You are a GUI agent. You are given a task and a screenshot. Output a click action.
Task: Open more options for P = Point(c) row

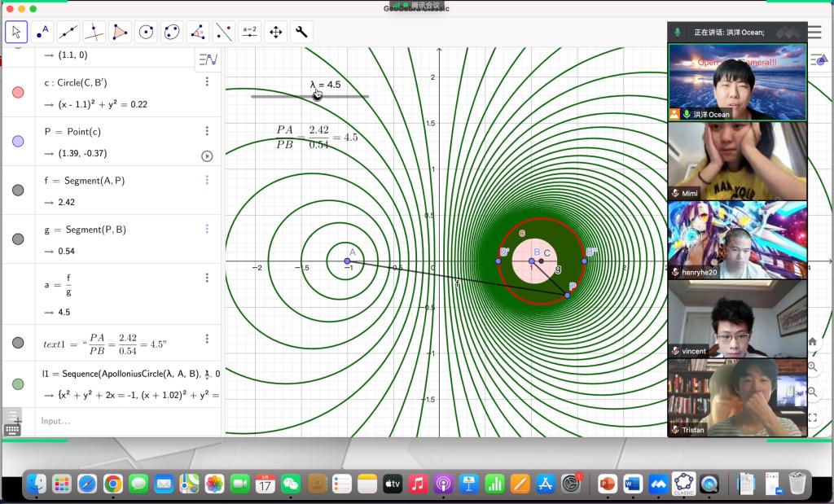point(207,131)
